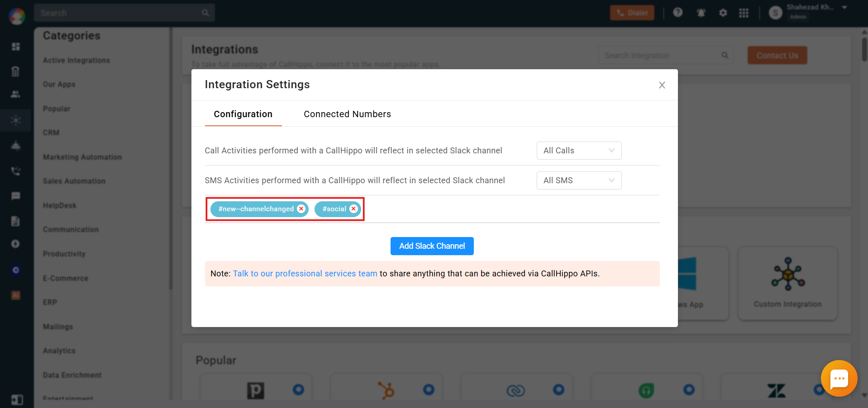Screen dimensions: 868x408
Task: Open the chat support widget
Action: [x=839, y=378]
